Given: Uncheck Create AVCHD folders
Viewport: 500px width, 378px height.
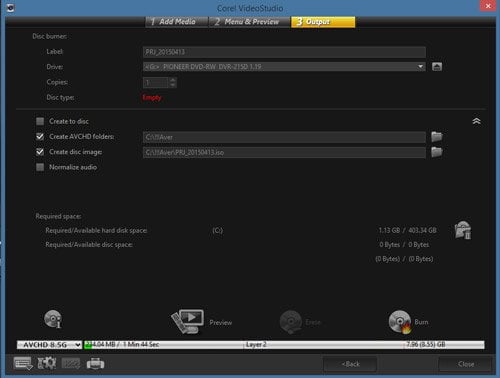Looking at the screenshot, I should [40, 136].
